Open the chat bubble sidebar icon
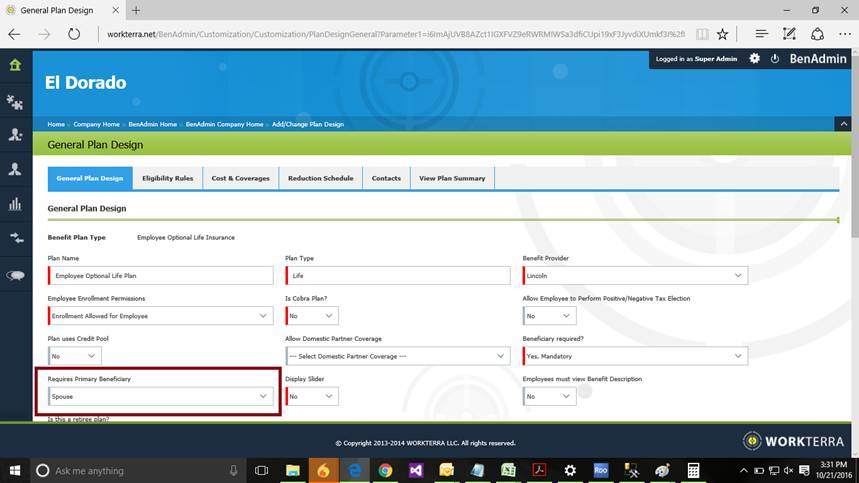The image size is (859, 483). click(15, 275)
